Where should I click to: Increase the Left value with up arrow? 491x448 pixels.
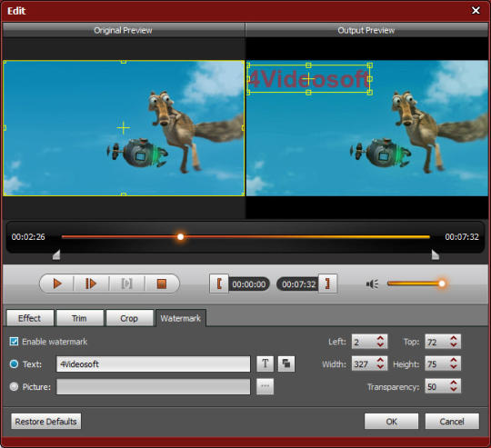coord(380,338)
